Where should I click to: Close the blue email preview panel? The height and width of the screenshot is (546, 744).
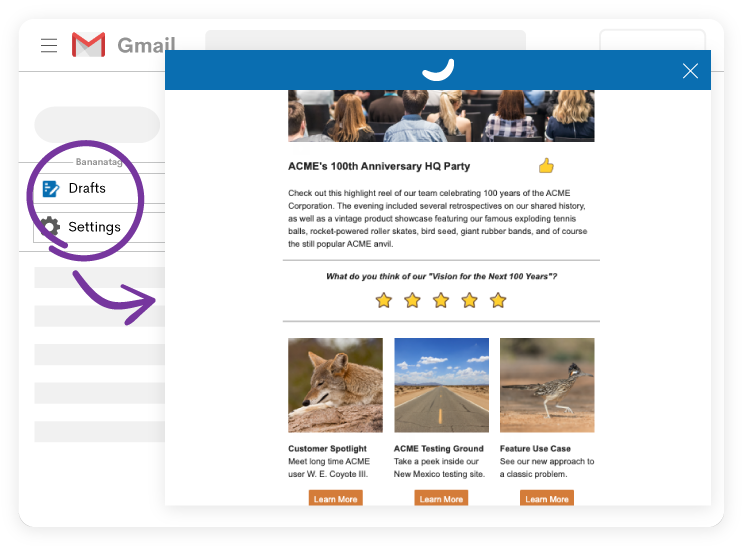tap(690, 71)
